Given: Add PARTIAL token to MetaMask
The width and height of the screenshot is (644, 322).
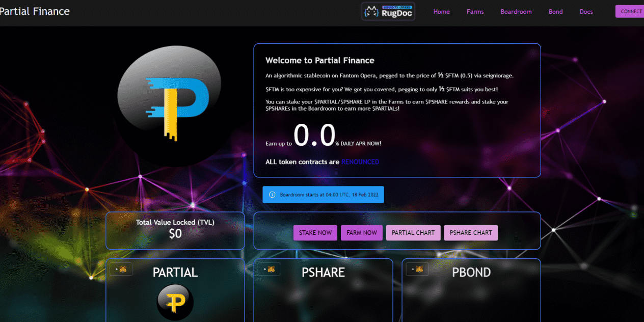Looking at the screenshot, I should [x=121, y=269].
